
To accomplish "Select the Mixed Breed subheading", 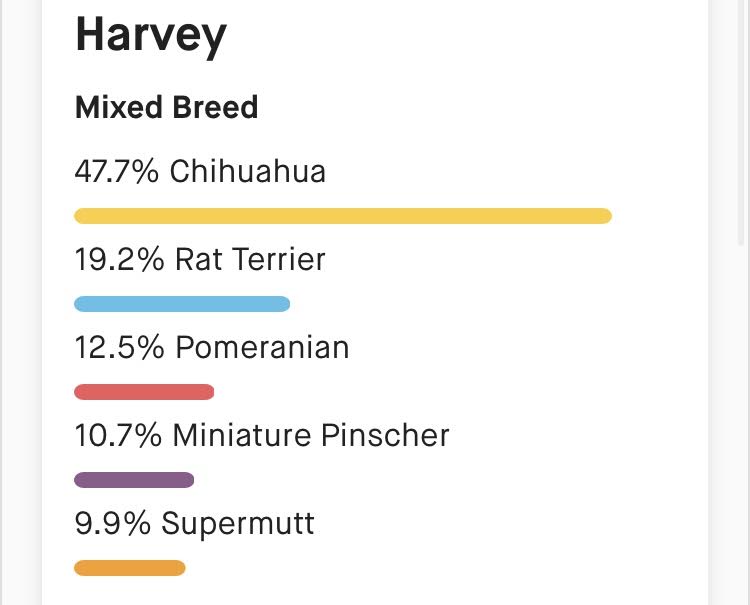I will coord(166,107).
